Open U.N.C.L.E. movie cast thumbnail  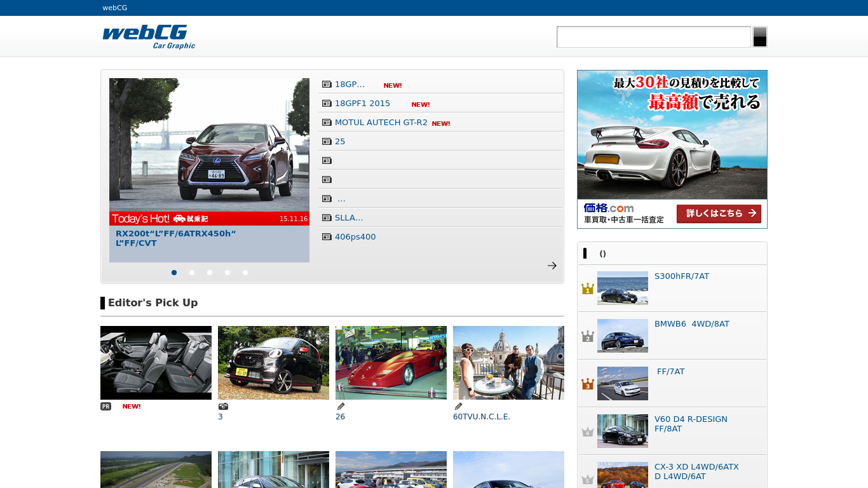508,363
